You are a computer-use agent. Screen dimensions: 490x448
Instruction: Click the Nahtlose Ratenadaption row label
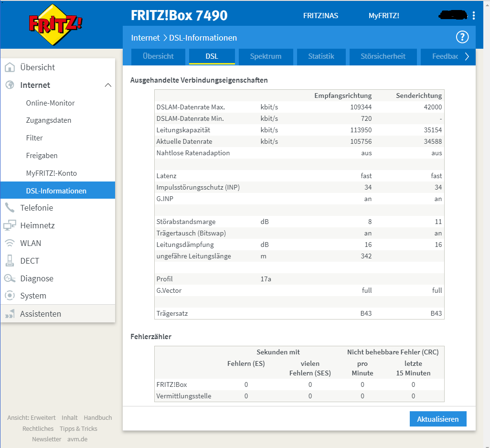[x=193, y=153]
